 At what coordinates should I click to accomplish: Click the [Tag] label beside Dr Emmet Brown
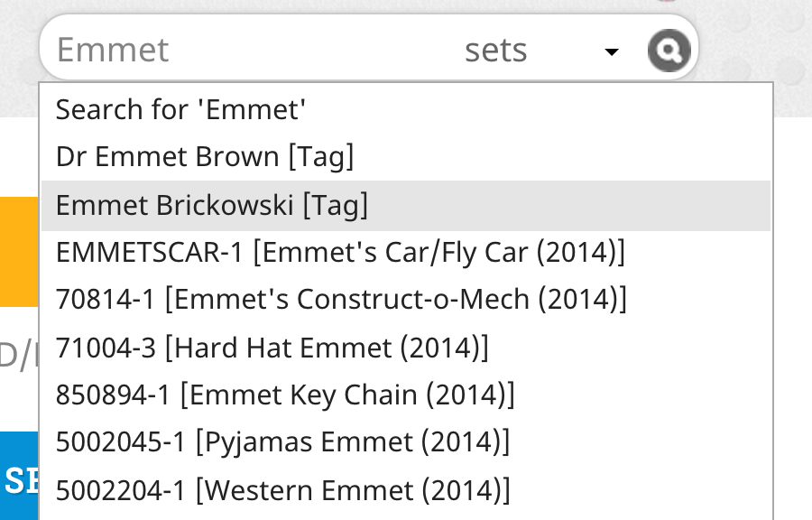pos(321,157)
